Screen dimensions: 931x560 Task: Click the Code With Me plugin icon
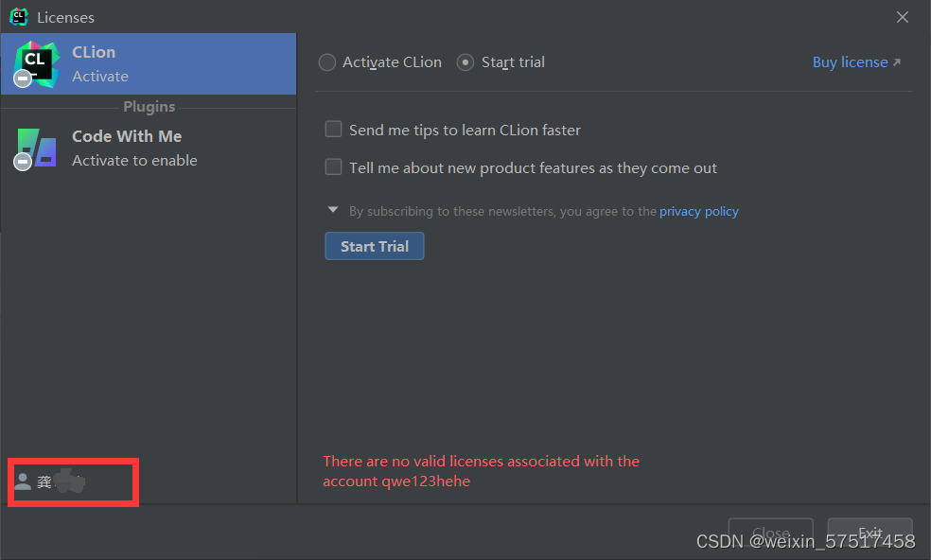[37, 148]
